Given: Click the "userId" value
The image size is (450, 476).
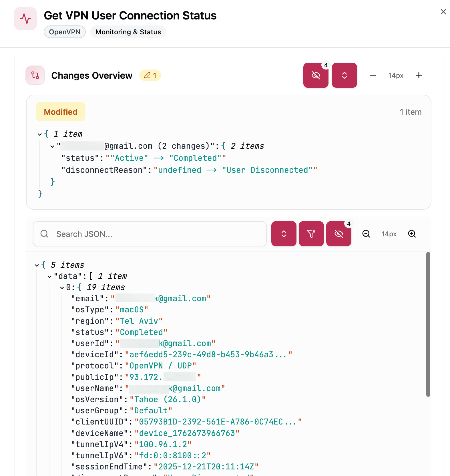Looking at the screenshot, I should coord(166,343).
